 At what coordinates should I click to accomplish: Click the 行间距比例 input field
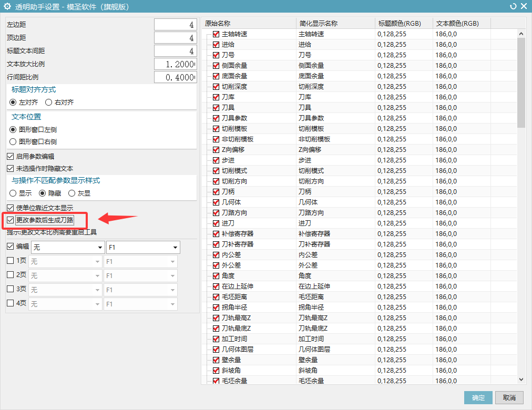176,77
